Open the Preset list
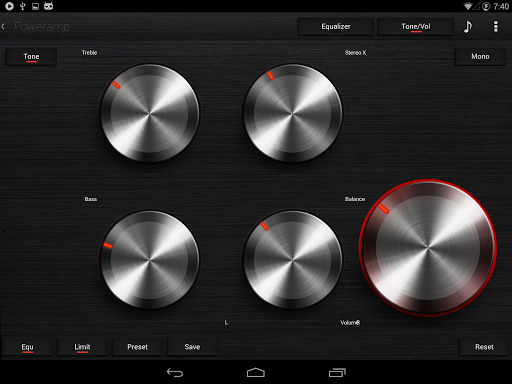This screenshot has height=384, width=512. (137, 347)
